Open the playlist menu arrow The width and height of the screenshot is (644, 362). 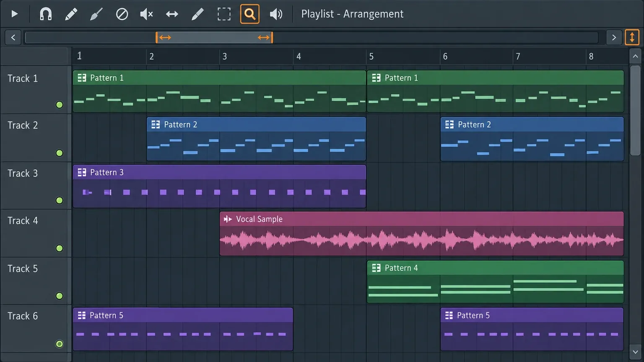pos(14,14)
